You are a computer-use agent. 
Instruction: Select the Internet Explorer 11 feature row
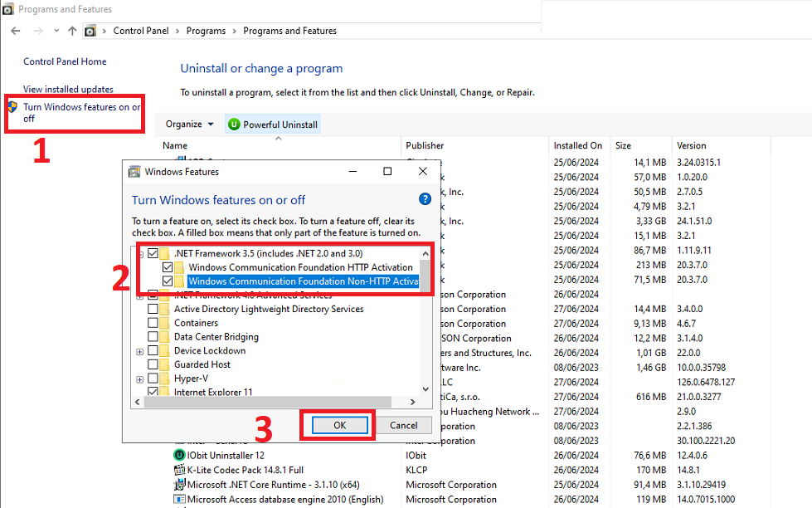coord(213,392)
